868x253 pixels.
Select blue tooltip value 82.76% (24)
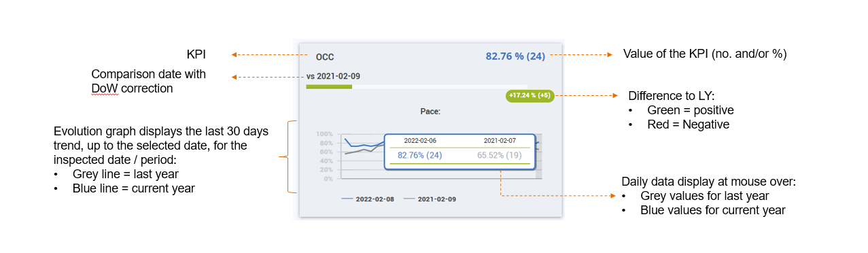(420, 155)
